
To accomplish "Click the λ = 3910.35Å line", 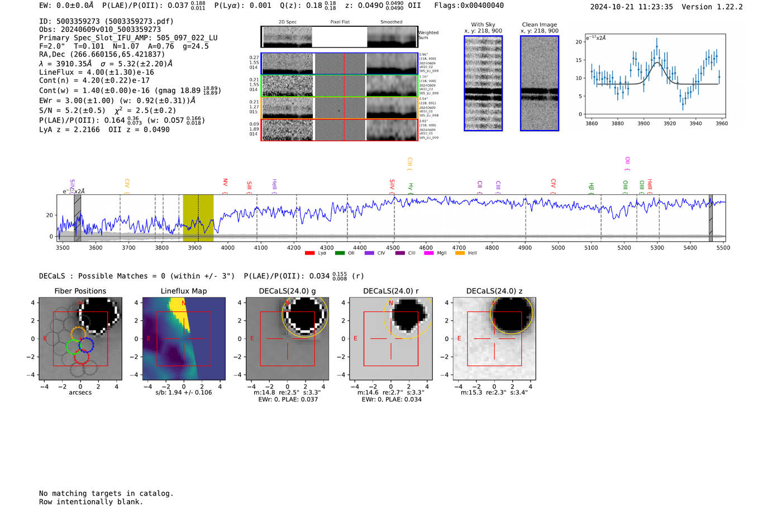I will point(106,64).
